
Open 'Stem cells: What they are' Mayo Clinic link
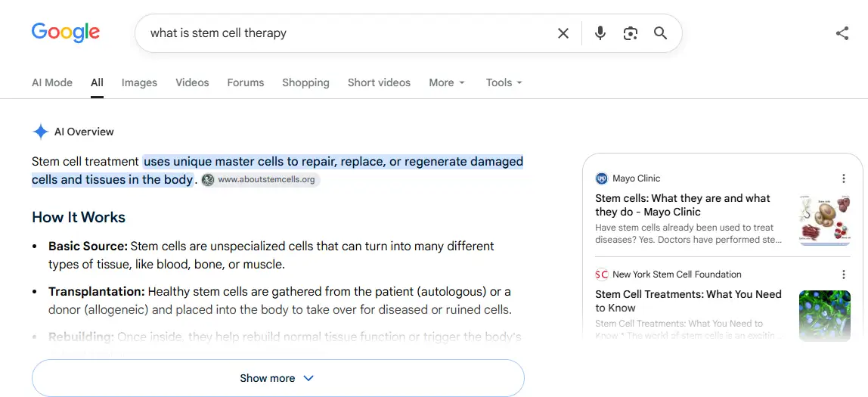coord(683,205)
